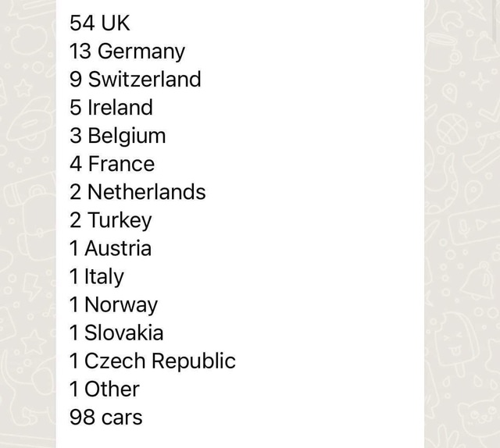500x448 pixels.
Task: Click on '1 Austria' text
Action: coord(110,248)
